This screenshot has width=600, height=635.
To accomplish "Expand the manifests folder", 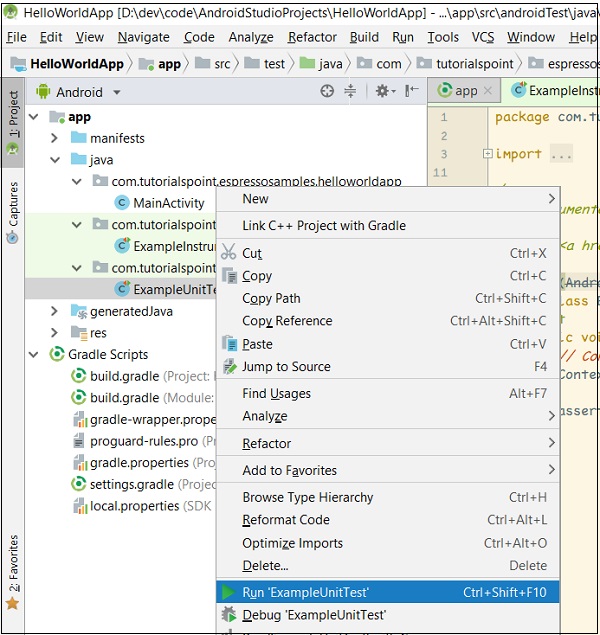I will 56,138.
